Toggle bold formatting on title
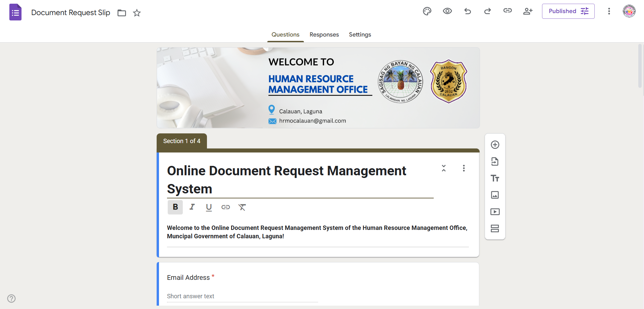Image resolution: width=644 pixels, height=309 pixels. [175, 207]
